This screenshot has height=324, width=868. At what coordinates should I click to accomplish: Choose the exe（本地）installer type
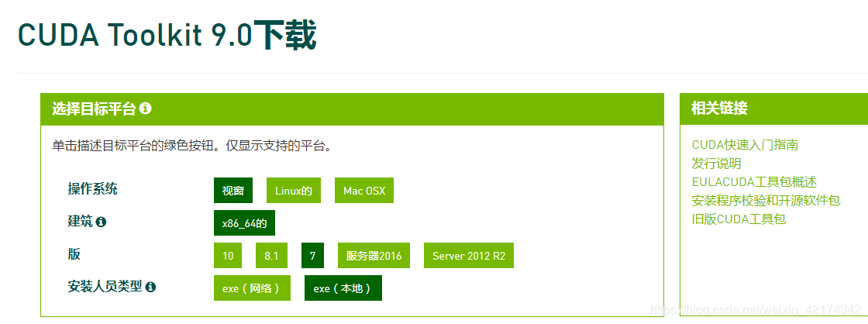click(x=343, y=288)
